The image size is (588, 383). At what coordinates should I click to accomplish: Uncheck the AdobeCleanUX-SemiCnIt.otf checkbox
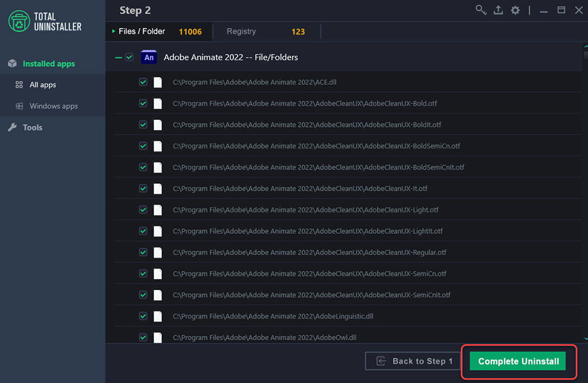[x=143, y=295]
